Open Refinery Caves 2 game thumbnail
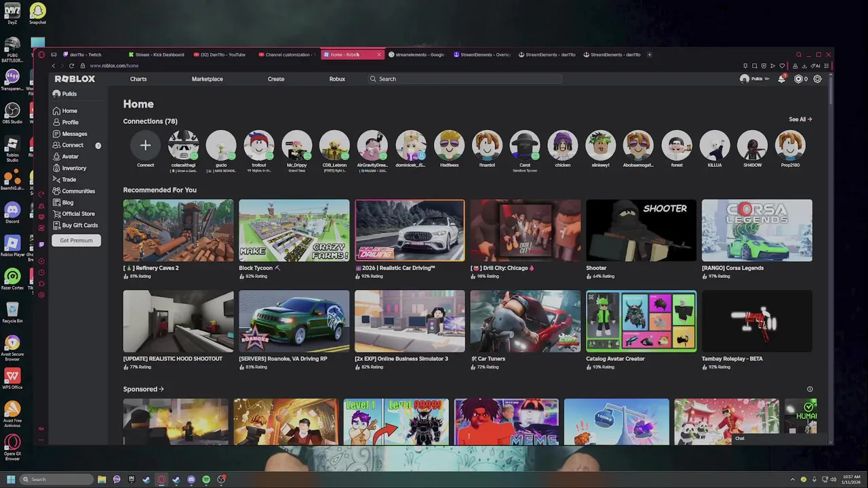Screen dimensions: 868x488 [x=178, y=230]
